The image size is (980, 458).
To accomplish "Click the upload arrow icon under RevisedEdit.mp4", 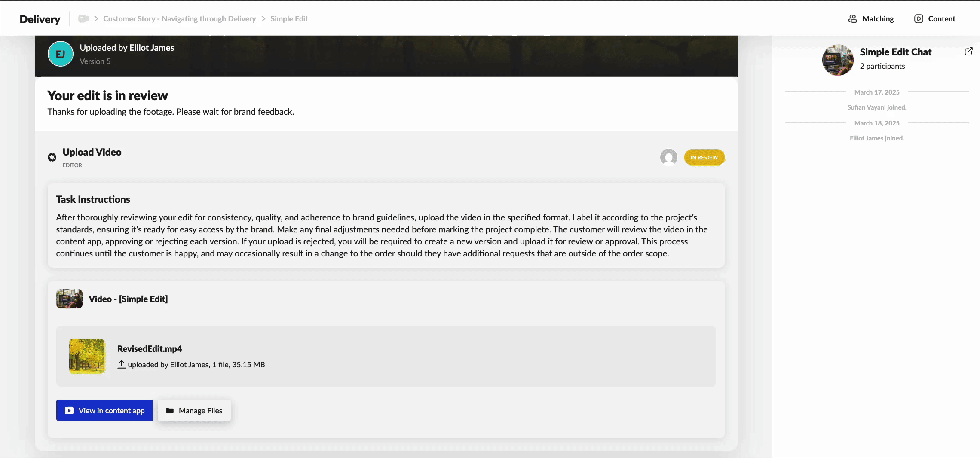I will pyautogui.click(x=122, y=364).
